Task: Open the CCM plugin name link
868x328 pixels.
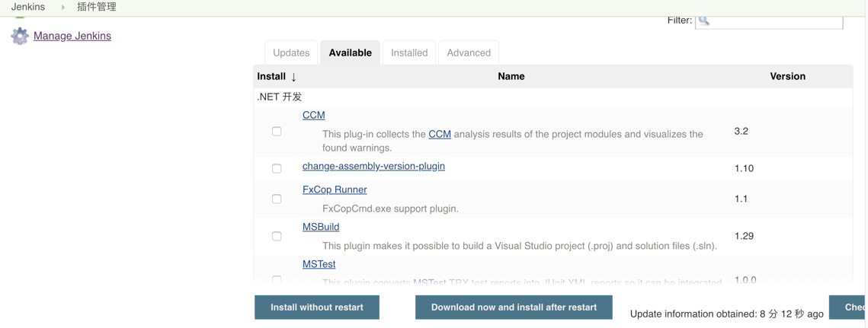Action: [x=313, y=115]
